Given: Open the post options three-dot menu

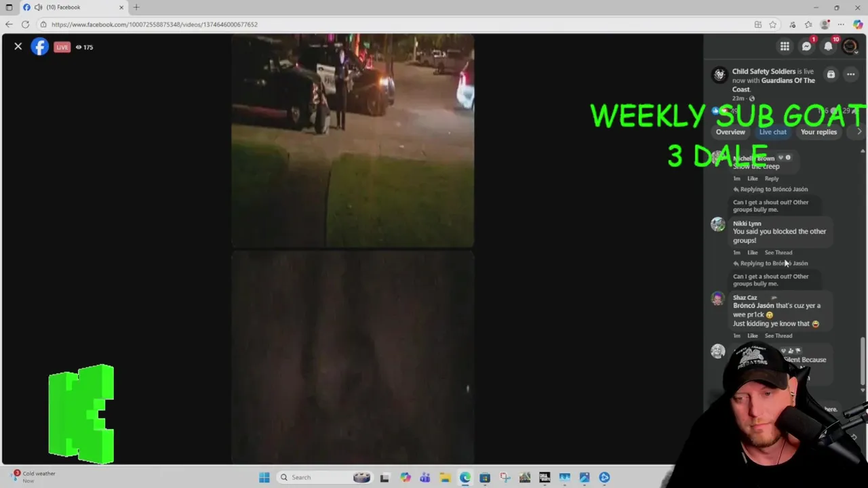Looking at the screenshot, I should pyautogui.click(x=850, y=75).
